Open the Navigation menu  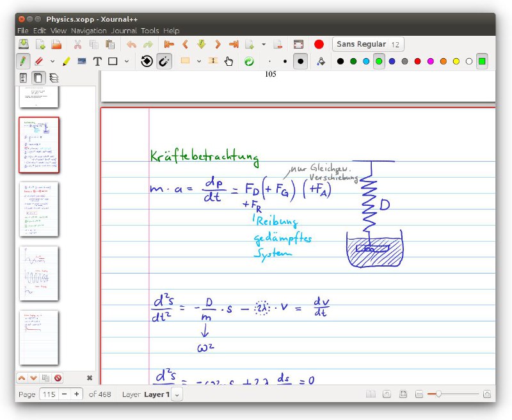click(89, 31)
